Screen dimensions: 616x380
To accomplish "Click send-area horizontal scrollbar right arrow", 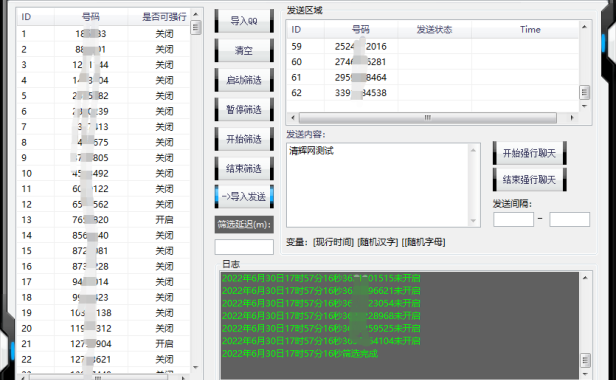I will pos(572,117).
